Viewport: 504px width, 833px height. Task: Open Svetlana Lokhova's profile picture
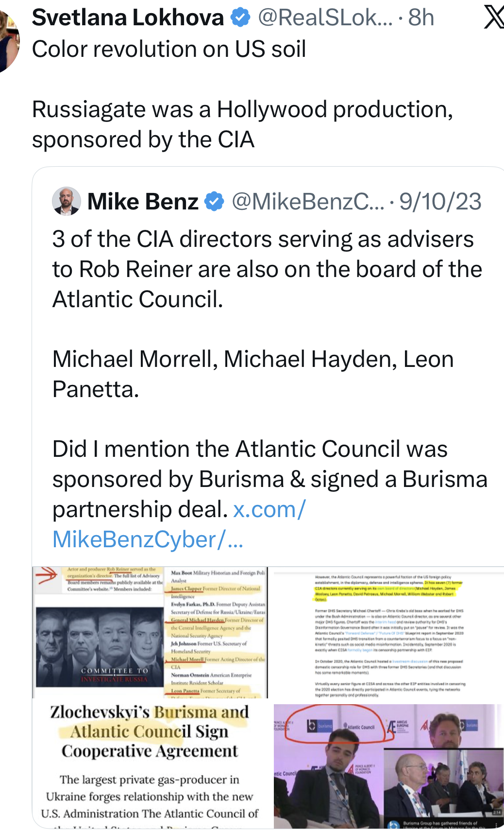(8, 41)
